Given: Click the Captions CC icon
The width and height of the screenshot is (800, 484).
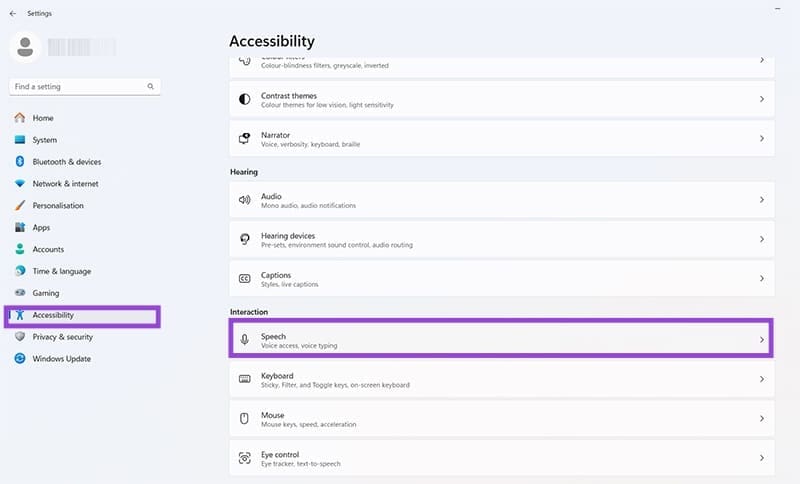Looking at the screenshot, I should (244, 279).
